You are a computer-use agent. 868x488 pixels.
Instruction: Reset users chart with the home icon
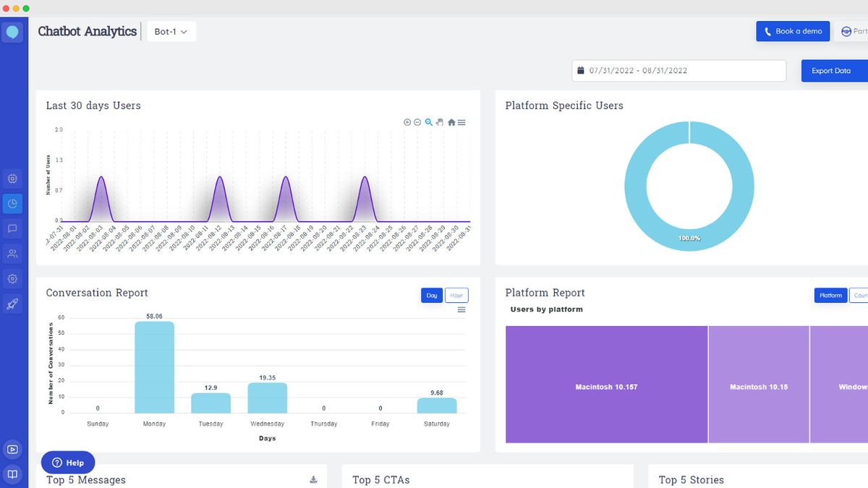(x=451, y=122)
